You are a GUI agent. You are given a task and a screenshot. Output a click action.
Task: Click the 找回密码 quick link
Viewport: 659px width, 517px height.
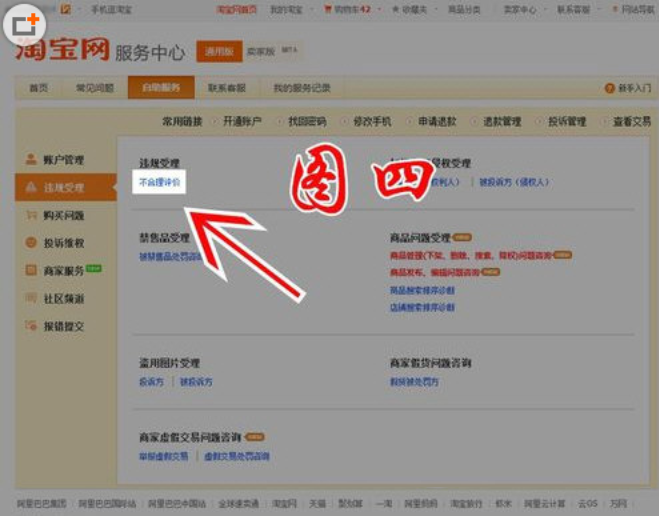coord(307,121)
